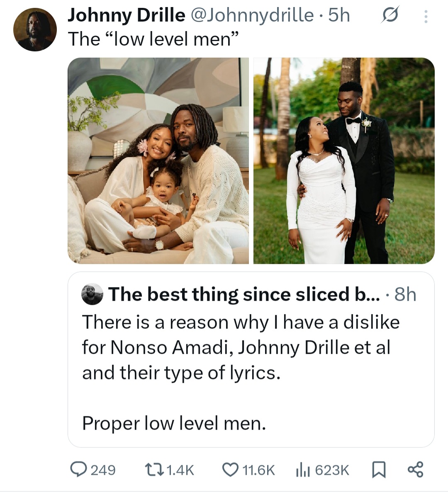Open the quoted author's small avatar
448x493 pixels.
click(93, 294)
